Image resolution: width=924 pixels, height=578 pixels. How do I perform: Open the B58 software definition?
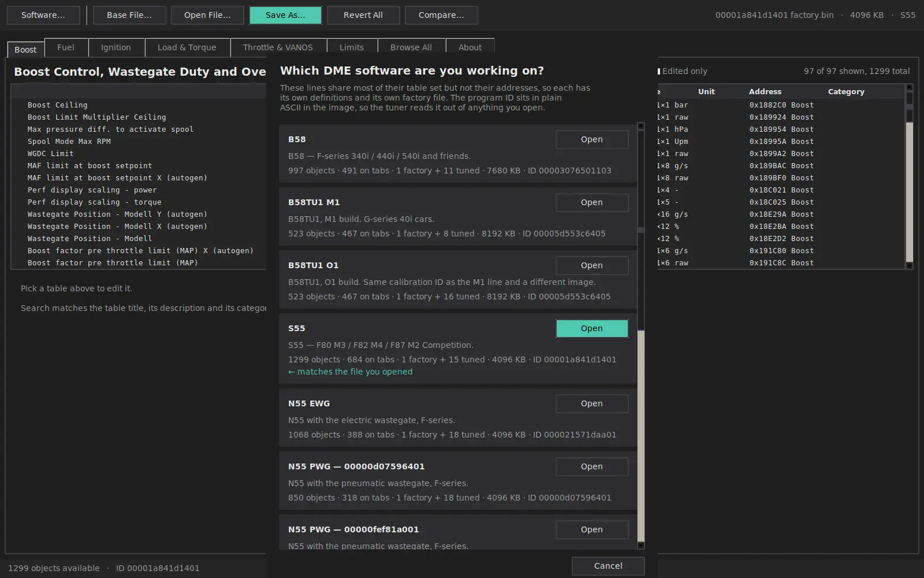click(x=592, y=139)
